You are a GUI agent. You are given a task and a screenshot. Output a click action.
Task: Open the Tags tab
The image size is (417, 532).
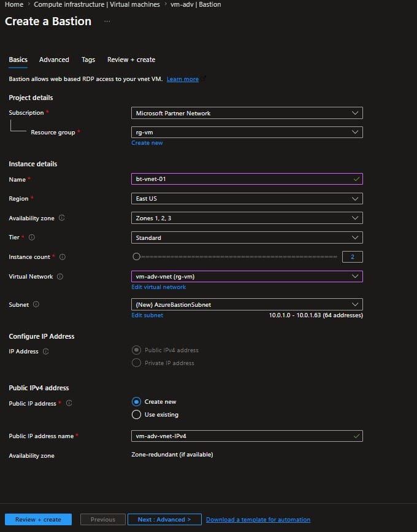pyautogui.click(x=88, y=60)
